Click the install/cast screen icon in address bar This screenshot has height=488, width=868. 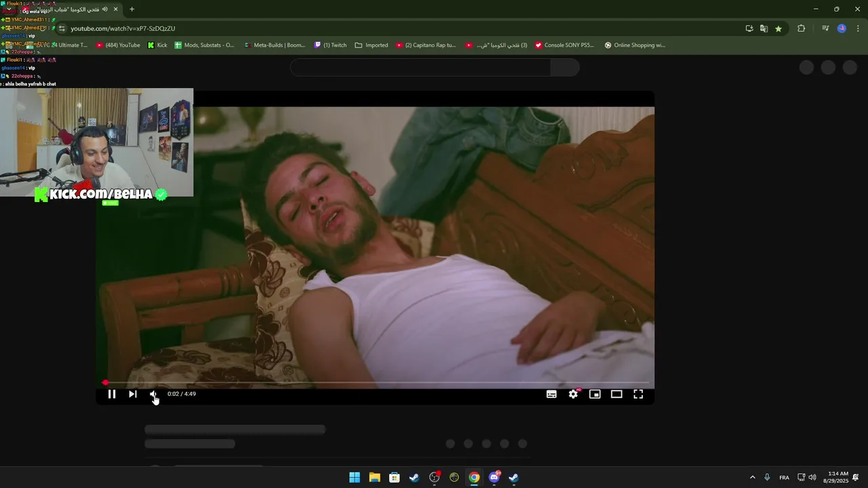tap(749, 28)
